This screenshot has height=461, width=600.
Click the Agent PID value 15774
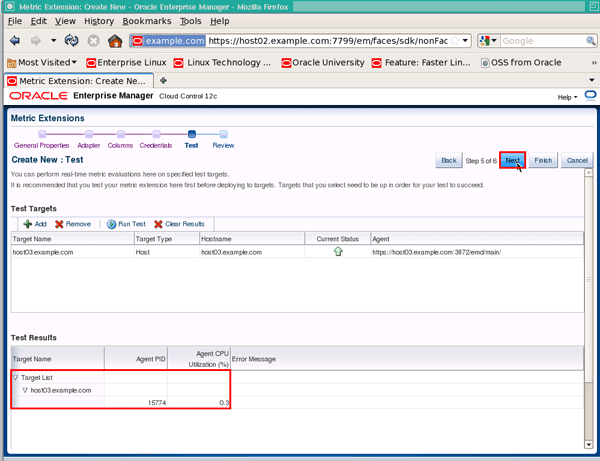pos(157,403)
